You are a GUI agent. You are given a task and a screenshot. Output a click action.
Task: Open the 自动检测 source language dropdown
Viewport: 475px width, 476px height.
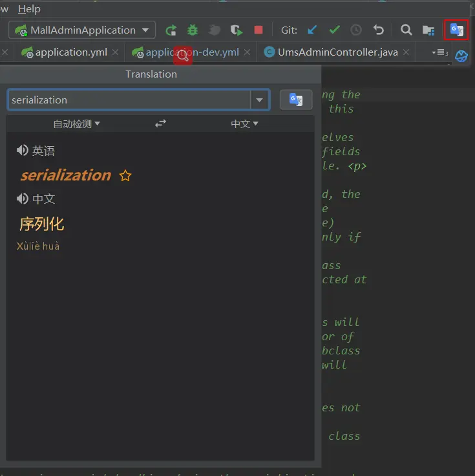pyautogui.click(x=77, y=124)
